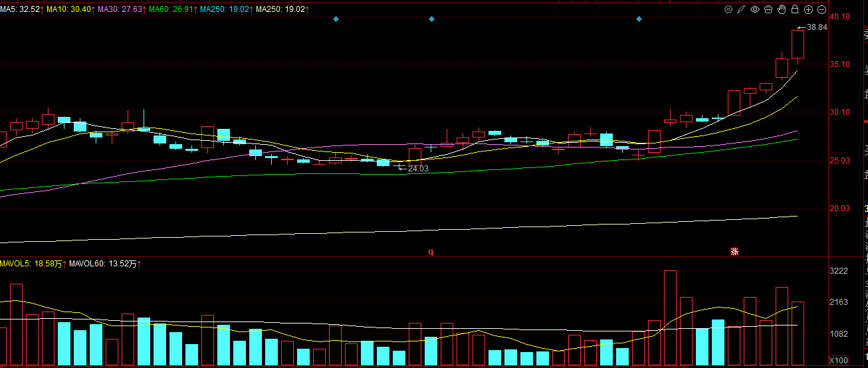Click the first blue diamond marker
Screen dimensions: 868x368
click(x=336, y=19)
